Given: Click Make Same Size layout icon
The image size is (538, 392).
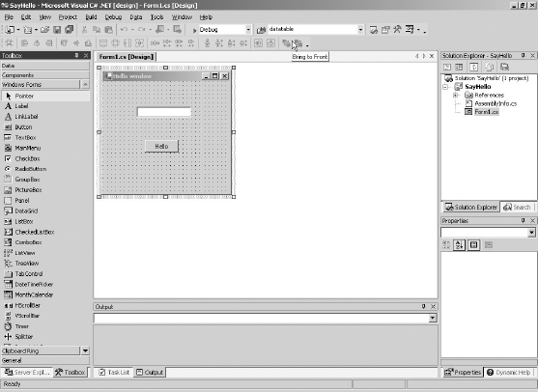Looking at the screenshot, I should pos(139,43).
